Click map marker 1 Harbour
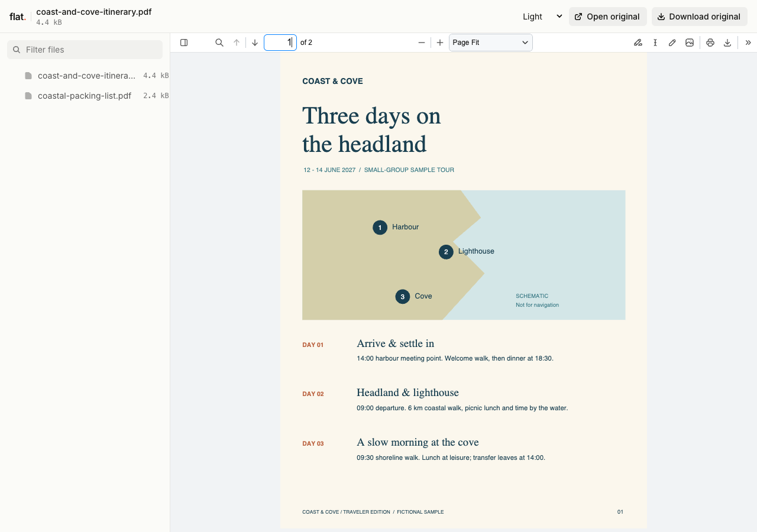 [380, 228]
